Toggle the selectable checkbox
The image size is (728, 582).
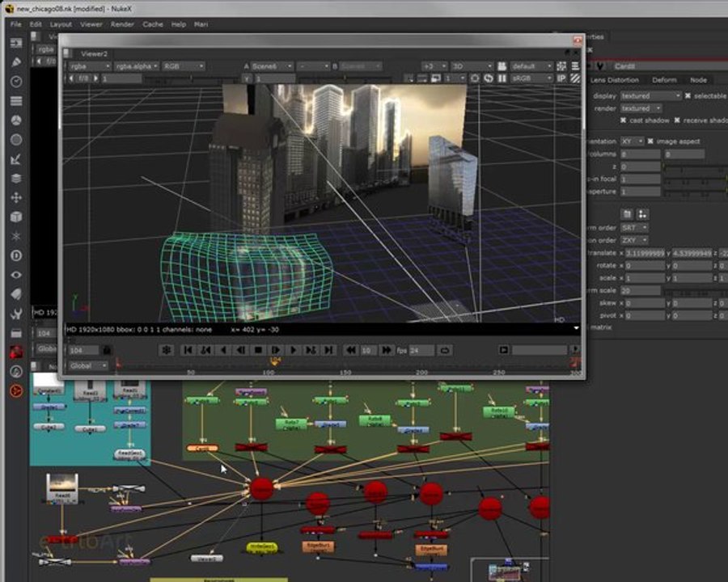(x=688, y=95)
